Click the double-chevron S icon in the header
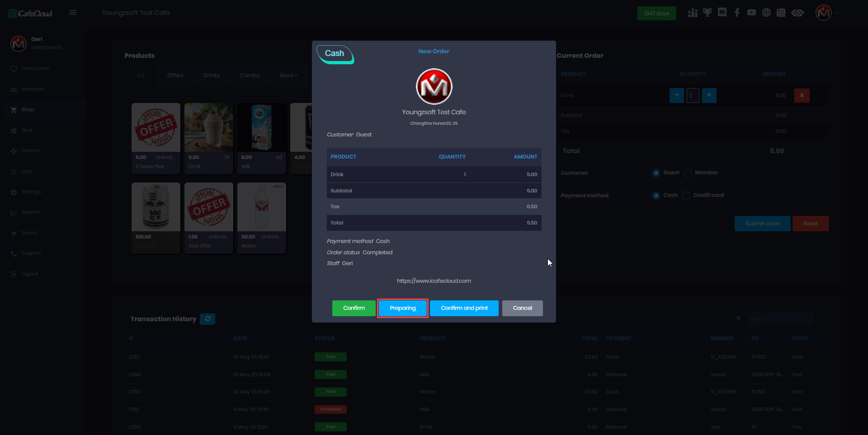This screenshot has height=435, width=868. tap(797, 13)
